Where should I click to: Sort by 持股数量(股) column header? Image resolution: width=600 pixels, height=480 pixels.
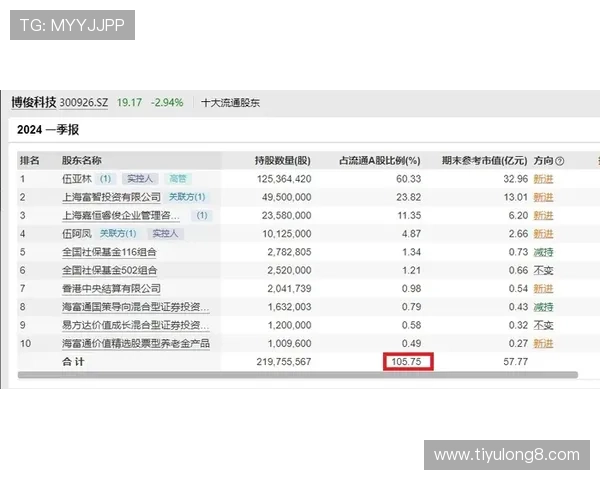point(283,160)
